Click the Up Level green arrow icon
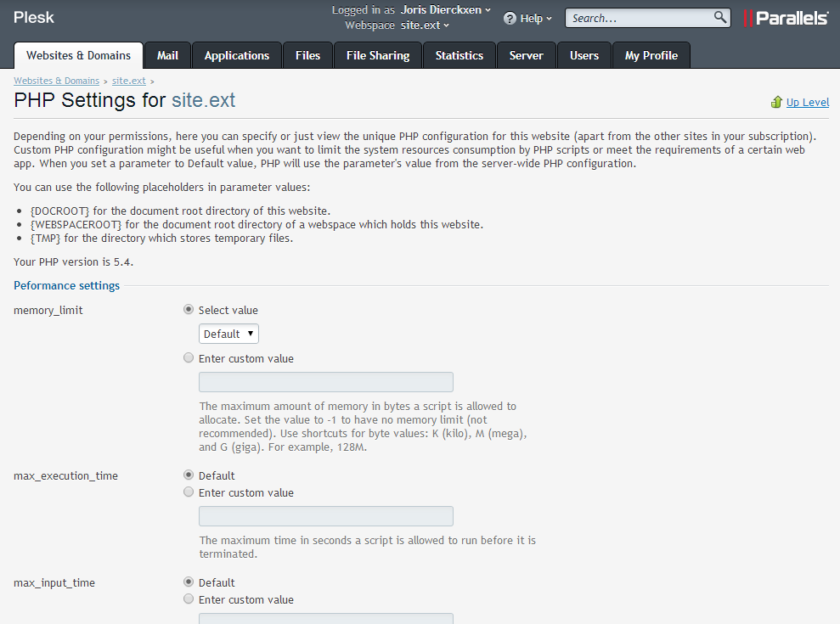This screenshot has width=840, height=624. tap(776, 102)
